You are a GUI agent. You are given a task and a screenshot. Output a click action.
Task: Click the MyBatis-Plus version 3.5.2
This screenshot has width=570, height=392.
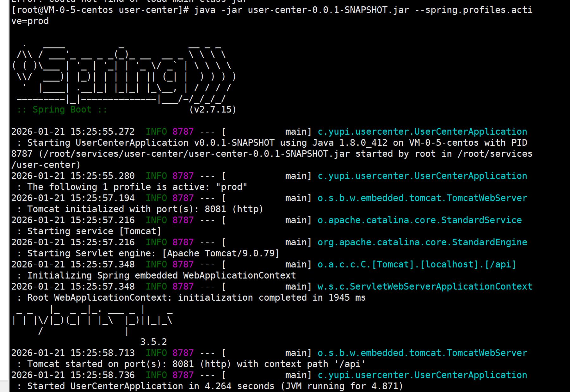153,342
